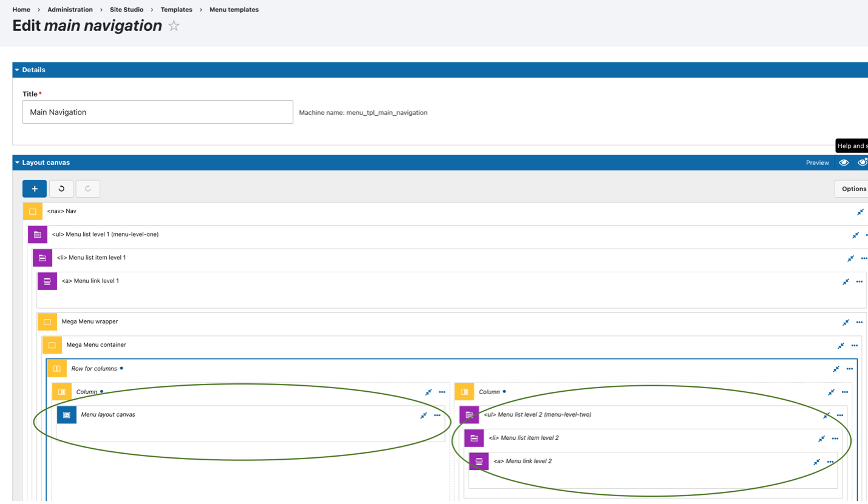The image size is (868, 504).
Task: Select the 'Row for columns' label
Action: (93, 368)
